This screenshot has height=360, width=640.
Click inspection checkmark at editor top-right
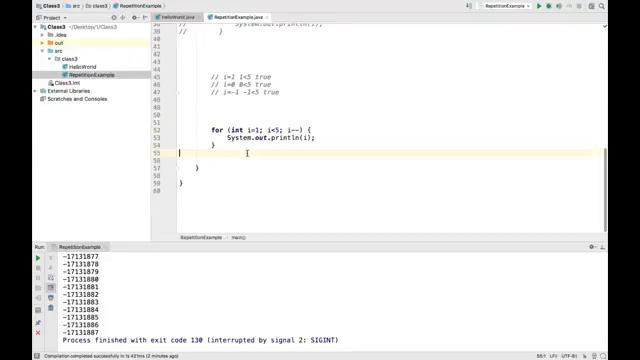click(x=604, y=26)
